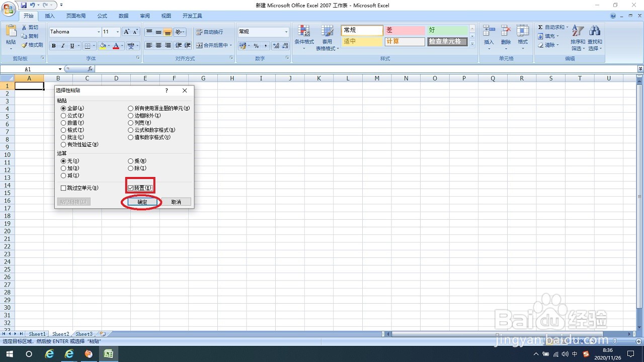Click the Cut (剪切) scissors icon
Viewport: 644px width, 362px height.
[24, 27]
